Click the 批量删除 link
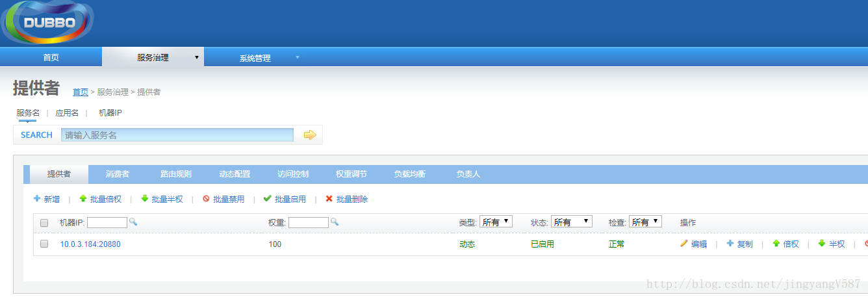This screenshot has height=297, width=868. (x=352, y=200)
